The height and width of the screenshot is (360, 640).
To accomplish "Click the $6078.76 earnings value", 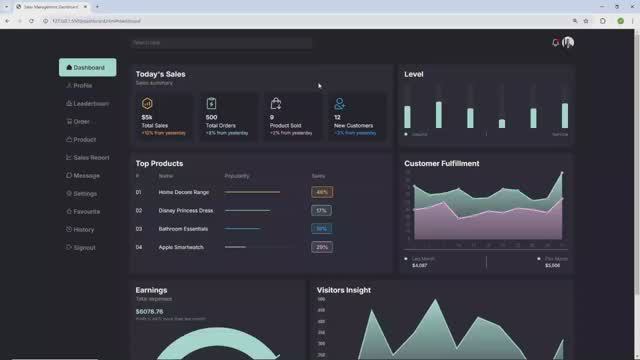I will tap(149, 311).
